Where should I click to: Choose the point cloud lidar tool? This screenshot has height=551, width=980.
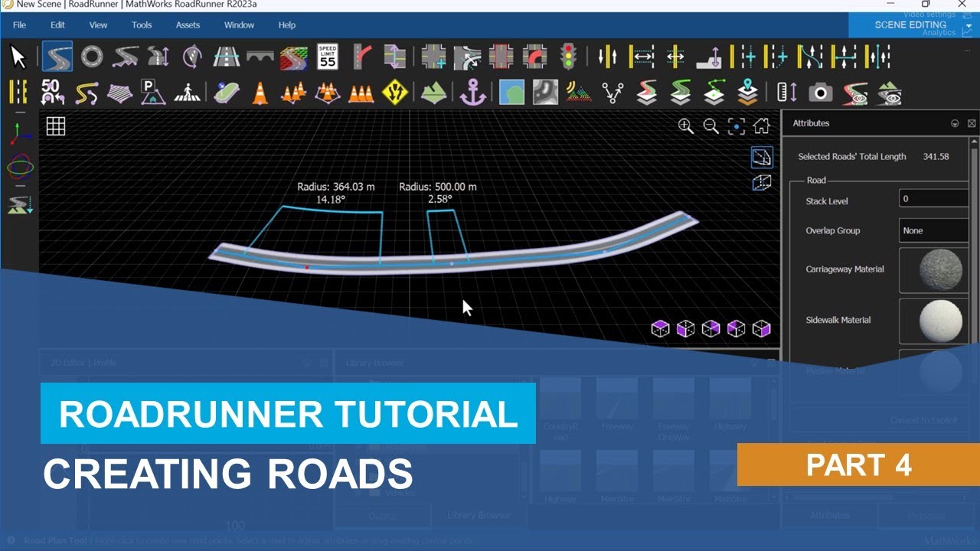tap(579, 93)
